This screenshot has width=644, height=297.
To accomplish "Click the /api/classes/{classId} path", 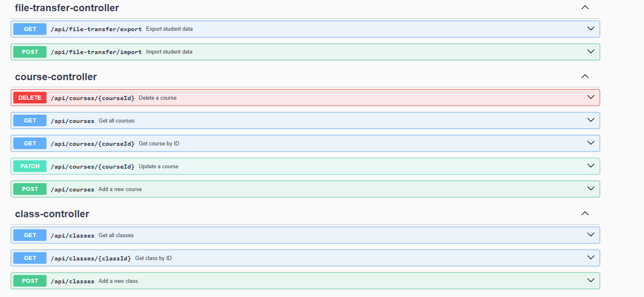I will (x=91, y=258).
